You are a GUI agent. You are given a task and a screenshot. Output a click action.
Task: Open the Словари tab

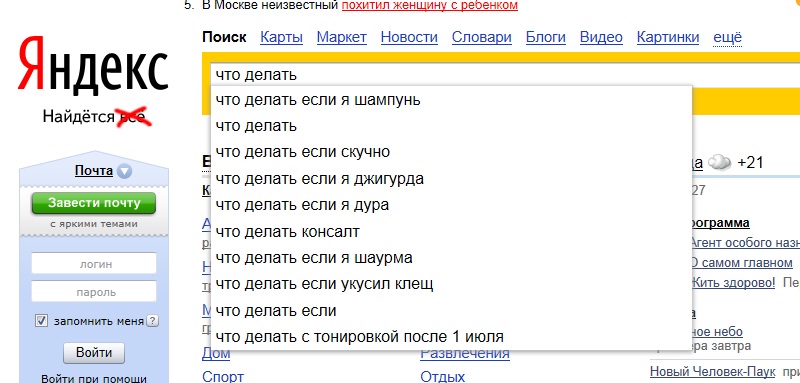click(x=482, y=37)
